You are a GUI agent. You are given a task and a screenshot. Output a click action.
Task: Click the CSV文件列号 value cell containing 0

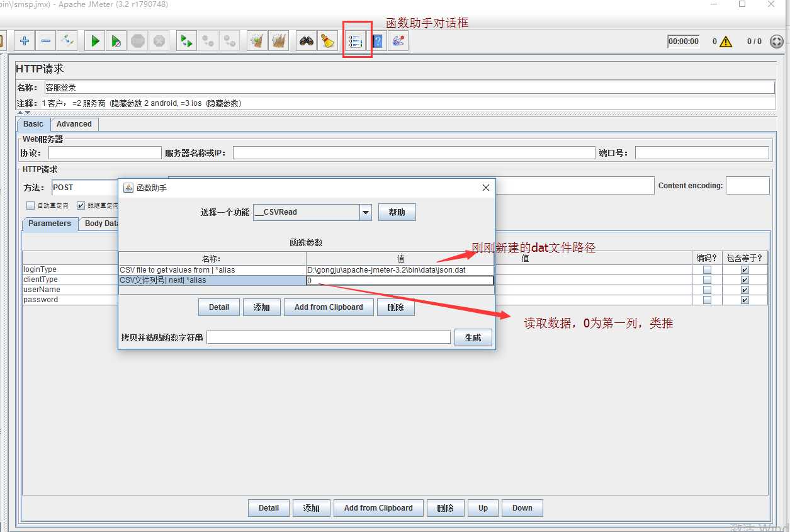click(400, 281)
